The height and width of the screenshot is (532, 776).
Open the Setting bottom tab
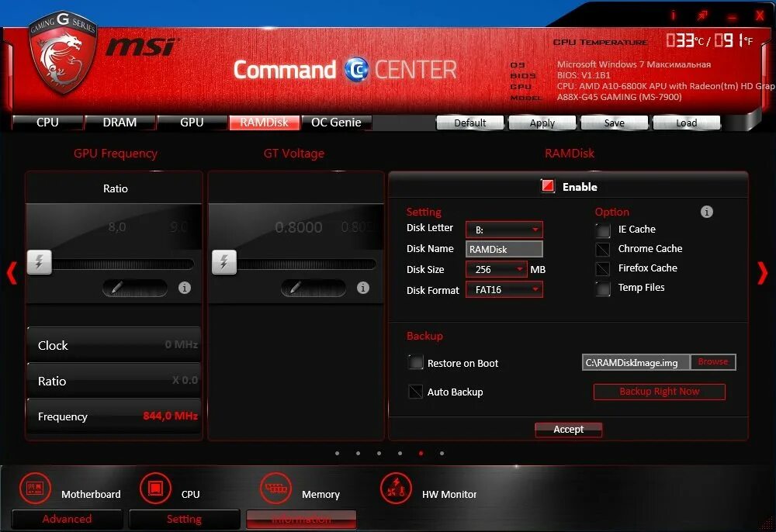(184, 519)
